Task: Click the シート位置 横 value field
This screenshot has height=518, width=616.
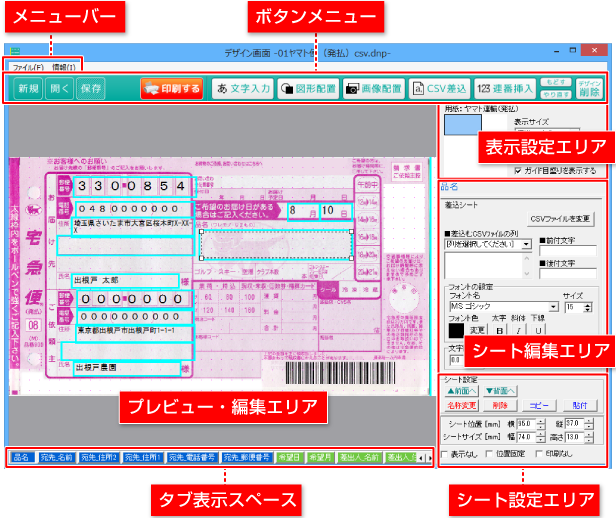Action: pyautogui.click(x=526, y=424)
